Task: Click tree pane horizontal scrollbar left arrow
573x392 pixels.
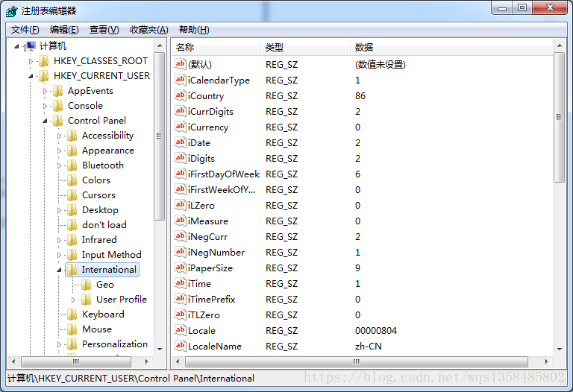Action: [13, 361]
